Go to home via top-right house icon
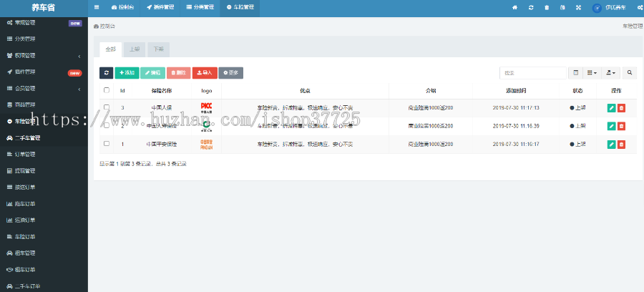 click(x=514, y=7)
